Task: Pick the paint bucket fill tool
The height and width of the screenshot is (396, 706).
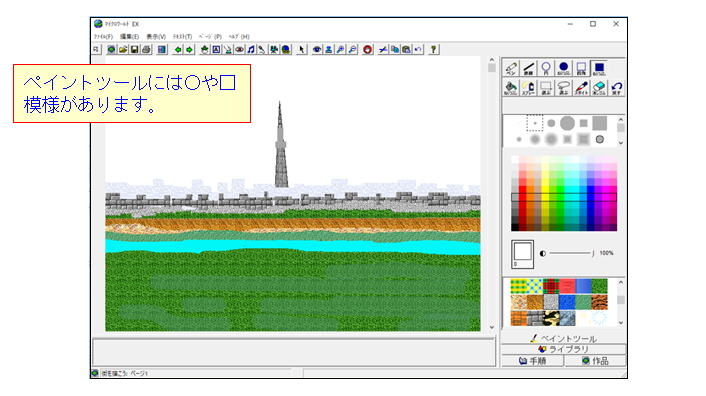Action: pos(511,88)
